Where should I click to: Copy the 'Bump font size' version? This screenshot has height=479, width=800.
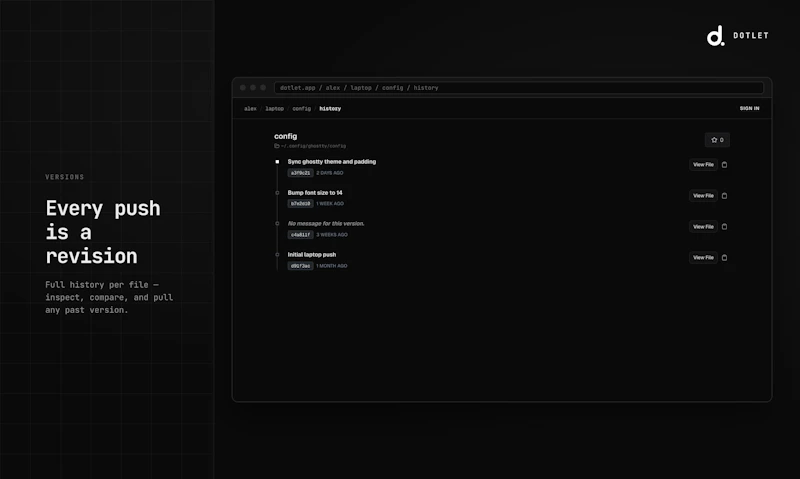click(x=724, y=196)
